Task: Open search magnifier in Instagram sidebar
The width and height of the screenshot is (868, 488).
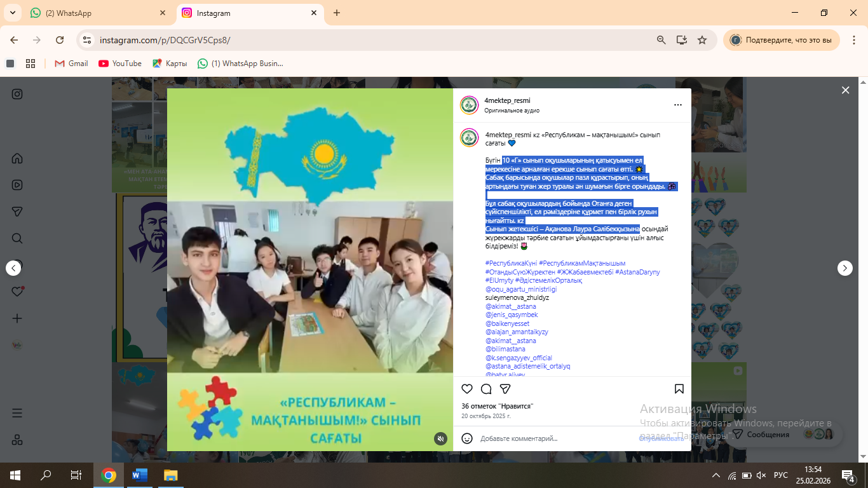Action: point(17,238)
